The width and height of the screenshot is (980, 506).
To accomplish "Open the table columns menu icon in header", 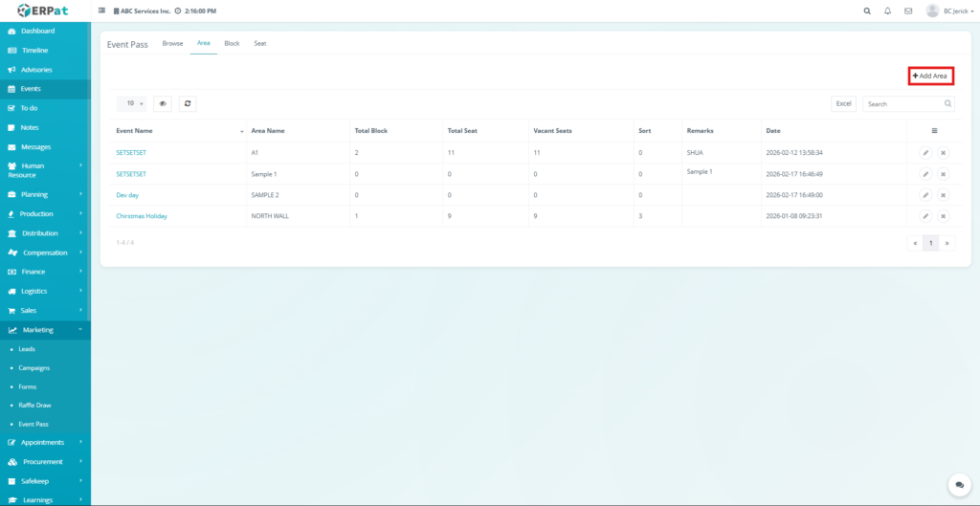I will pos(934,130).
